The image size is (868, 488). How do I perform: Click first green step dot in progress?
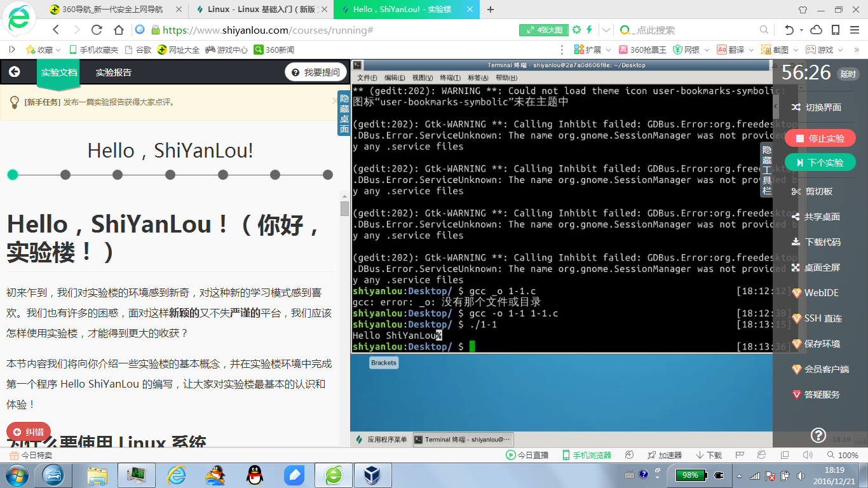12,175
